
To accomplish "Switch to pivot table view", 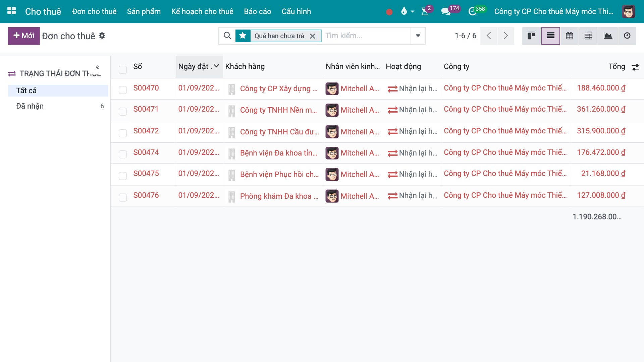I will click(x=588, y=36).
